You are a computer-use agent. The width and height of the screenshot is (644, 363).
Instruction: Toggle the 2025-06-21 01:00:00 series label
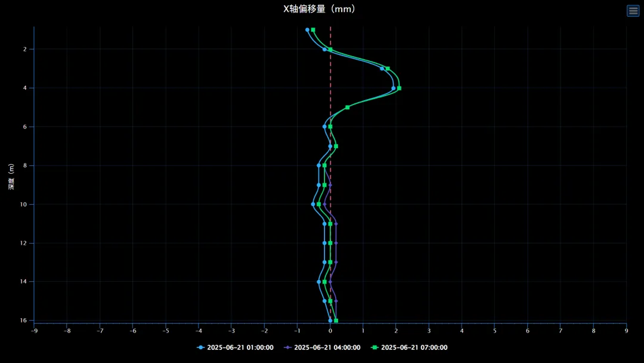240,347
